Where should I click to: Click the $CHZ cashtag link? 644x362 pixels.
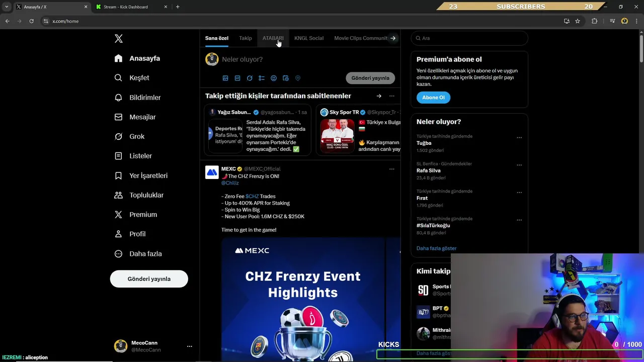point(252,197)
